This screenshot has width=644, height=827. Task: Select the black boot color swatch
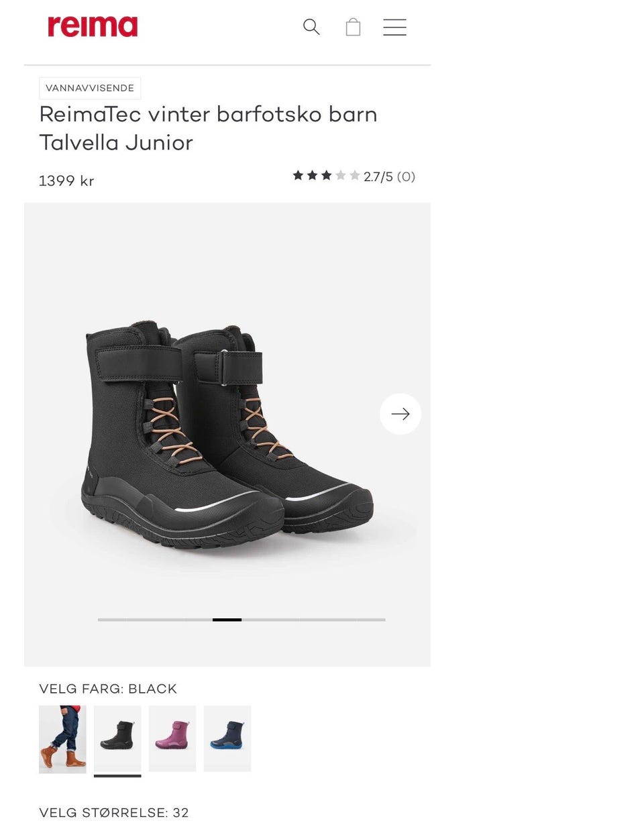(x=117, y=738)
